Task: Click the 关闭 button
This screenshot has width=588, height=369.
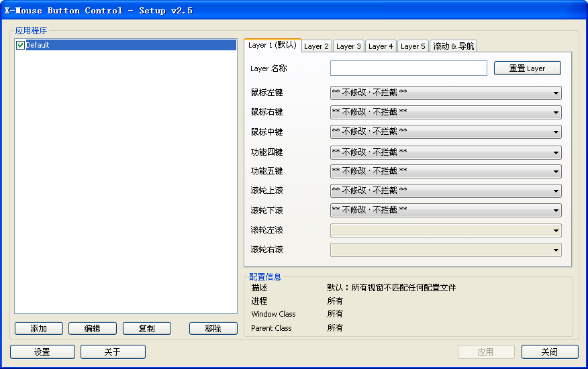Action: click(x=550, y=352)
